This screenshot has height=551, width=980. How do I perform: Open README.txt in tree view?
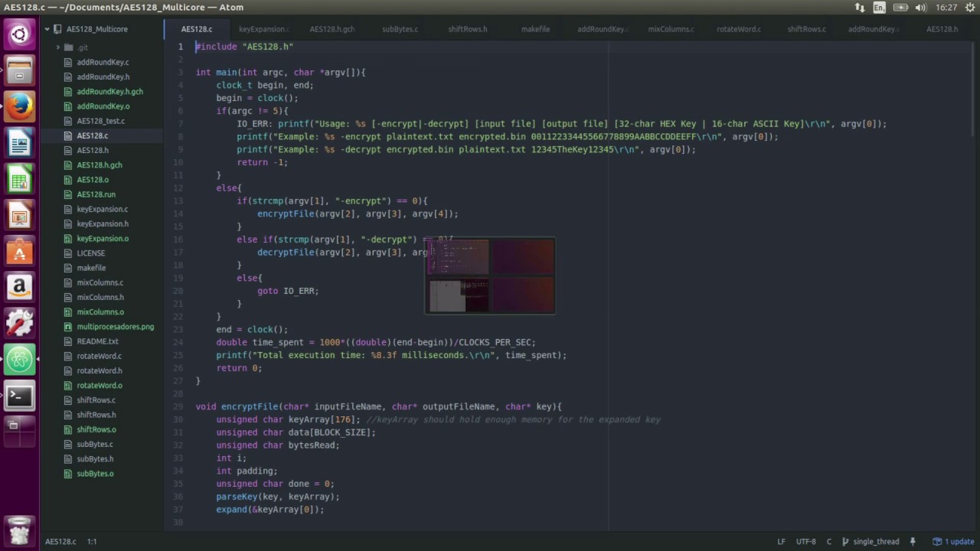97,341
